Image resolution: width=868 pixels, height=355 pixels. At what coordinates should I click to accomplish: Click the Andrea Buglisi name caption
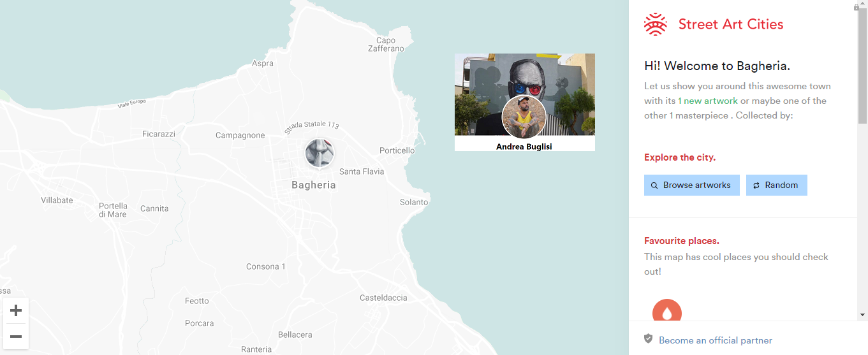point(524,147)
